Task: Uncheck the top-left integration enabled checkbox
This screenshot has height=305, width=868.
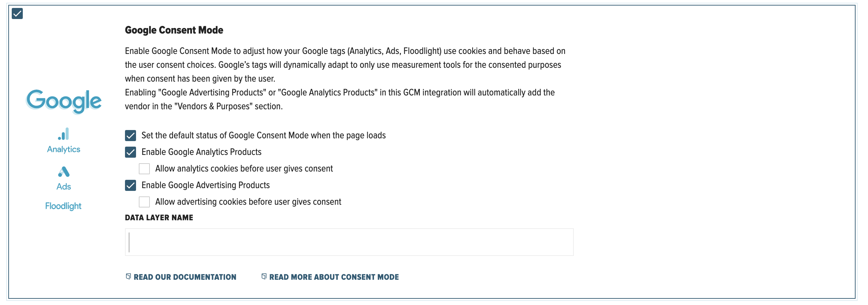Action: [x=17, y=14]
